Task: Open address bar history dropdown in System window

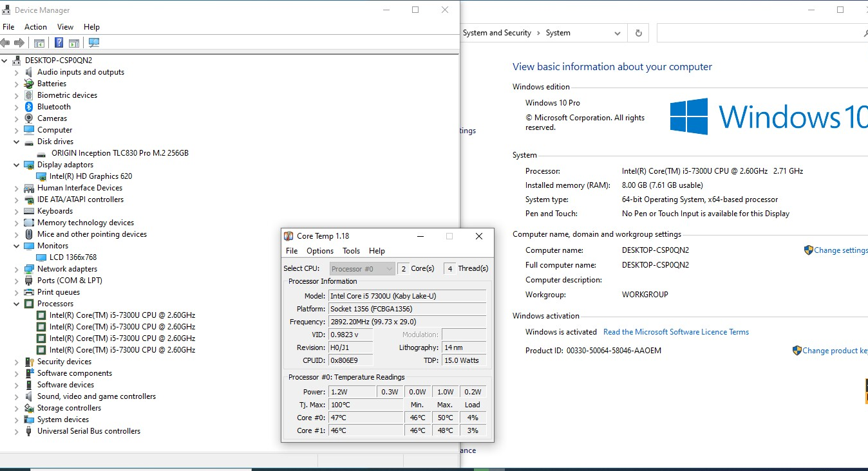Action: click(617, 33)
